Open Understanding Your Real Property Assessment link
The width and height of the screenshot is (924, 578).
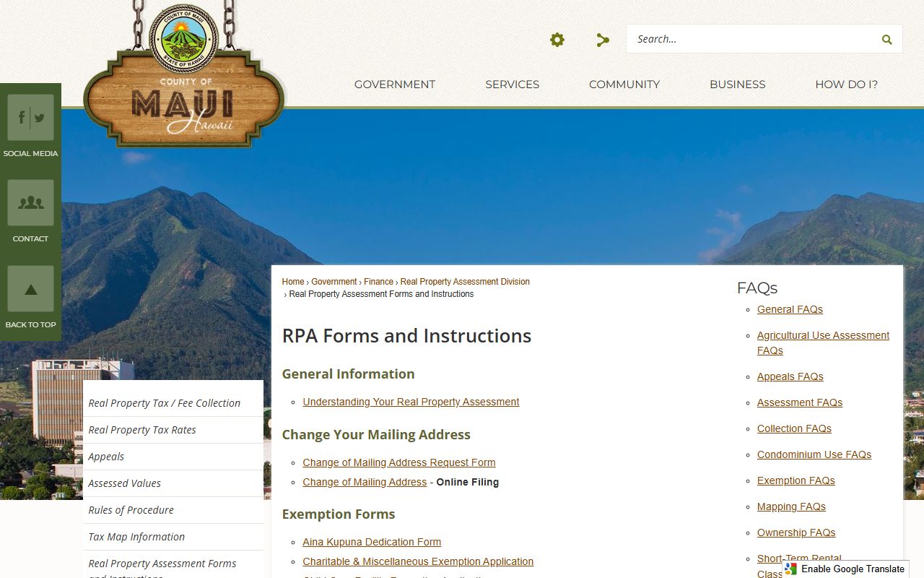point(411,402)
